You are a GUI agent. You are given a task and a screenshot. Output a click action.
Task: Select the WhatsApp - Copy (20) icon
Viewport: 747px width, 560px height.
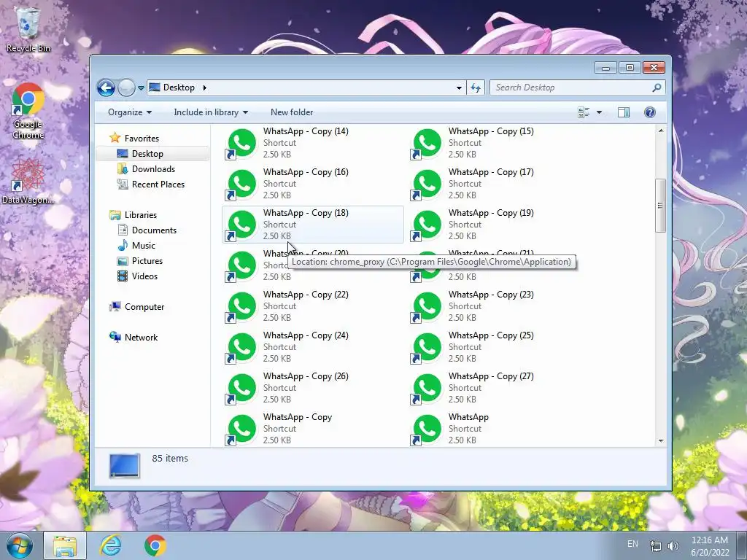click(x=241, y=265)
